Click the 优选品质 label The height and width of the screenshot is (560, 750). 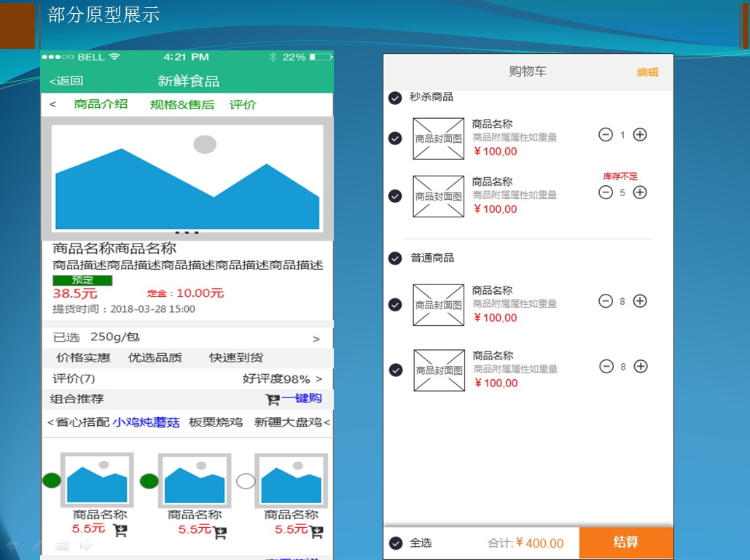(x=155, y=357)
